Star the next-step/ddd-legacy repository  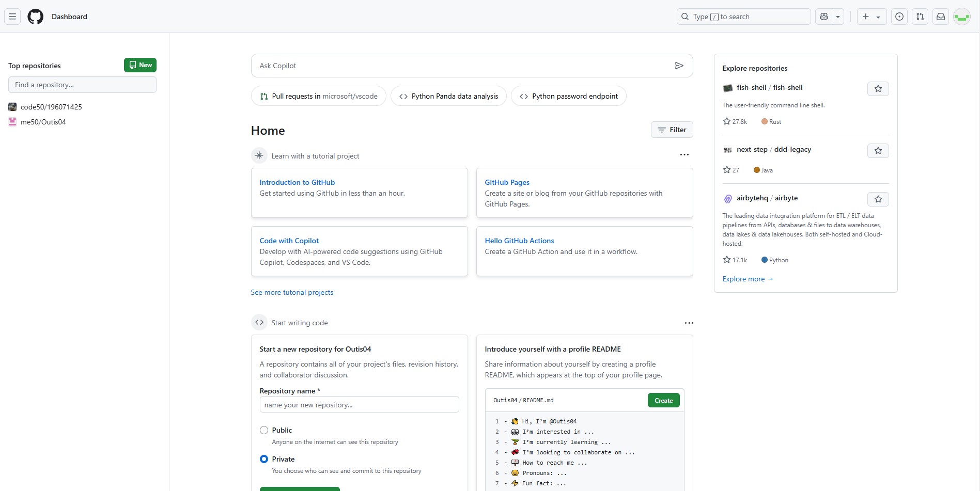click(x=878, y=151)
